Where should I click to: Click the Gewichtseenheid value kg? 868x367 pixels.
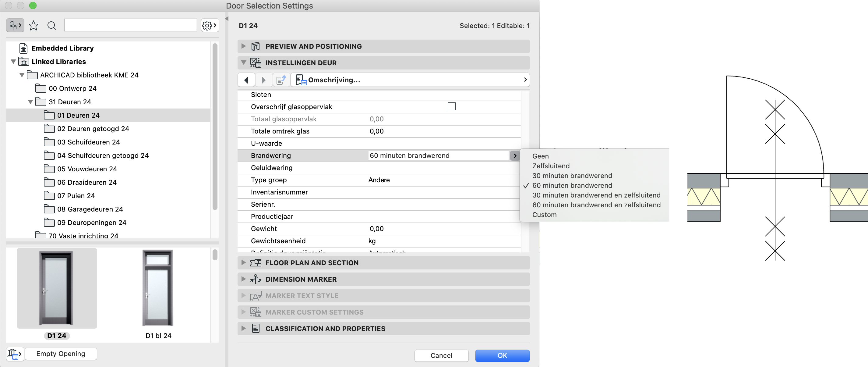[372, 241]
